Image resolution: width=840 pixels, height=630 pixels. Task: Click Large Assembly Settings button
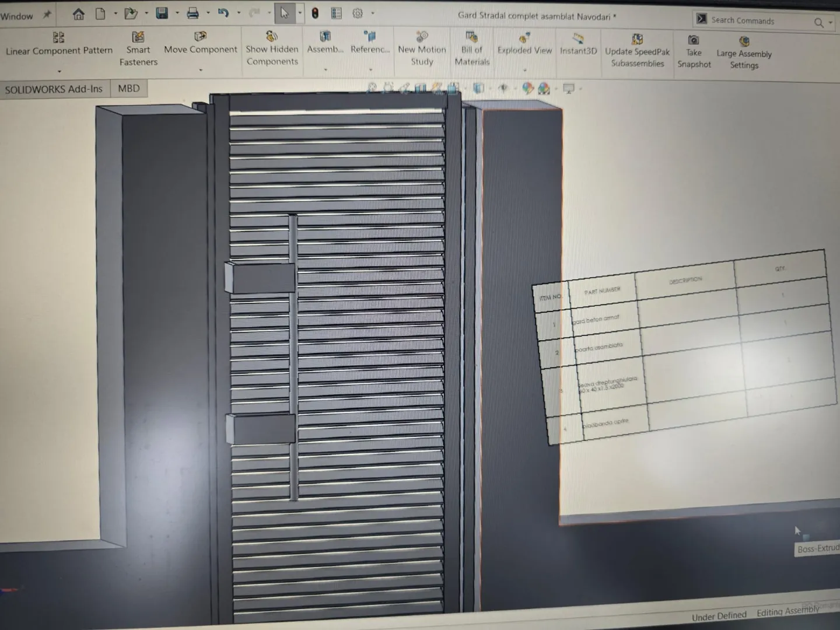[744, 53]
